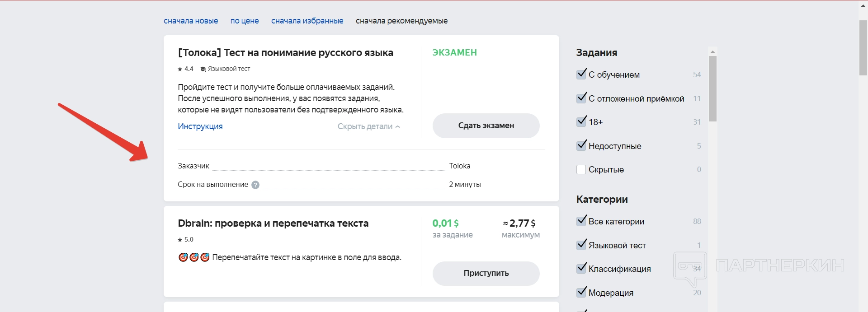Viewport: 868px width, 312px height.
Task: Click the star icon beside rating 4.4
Action: click(180, 69)
